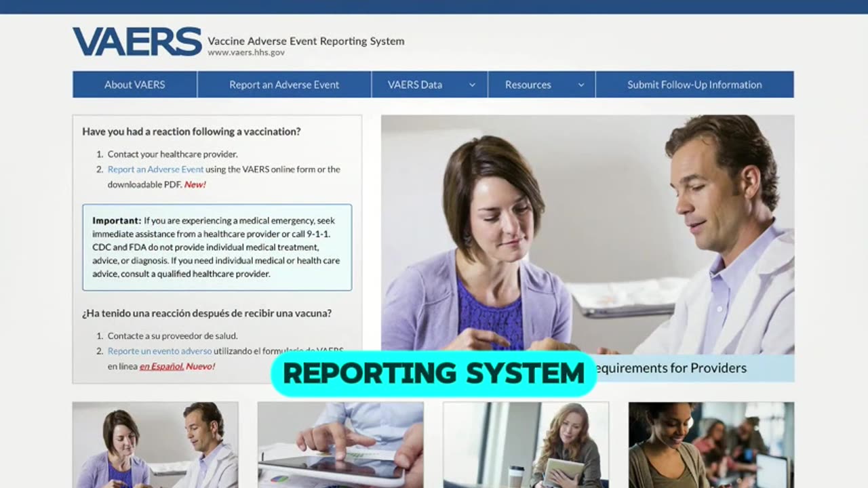
Task: Click the www.vaers.hhs.gov address text
Action: [246, 52]
